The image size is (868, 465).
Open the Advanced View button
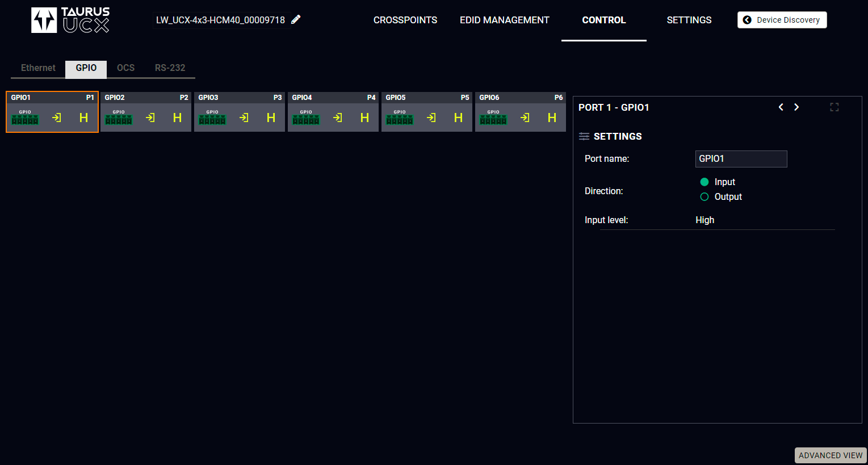[x=830, y=455]
